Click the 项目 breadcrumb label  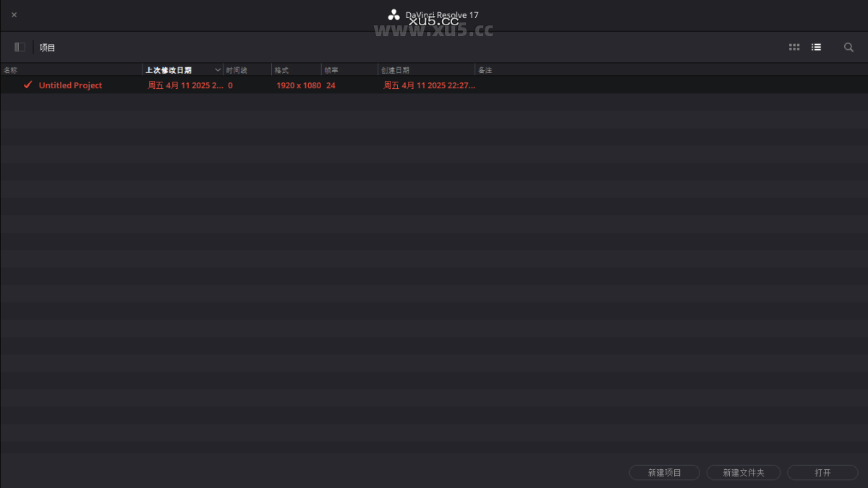[x=47, y=46]
